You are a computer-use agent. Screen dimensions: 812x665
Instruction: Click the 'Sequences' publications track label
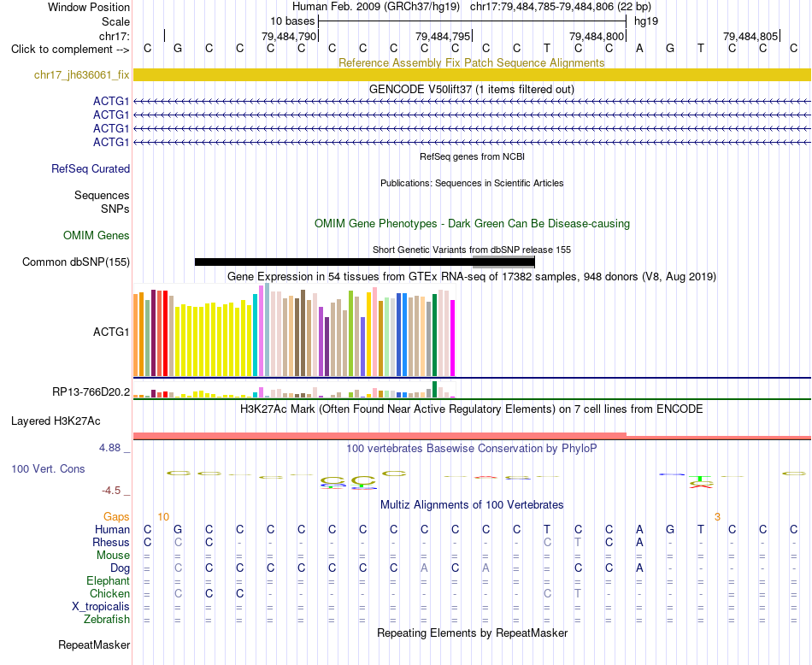(102, 195)
